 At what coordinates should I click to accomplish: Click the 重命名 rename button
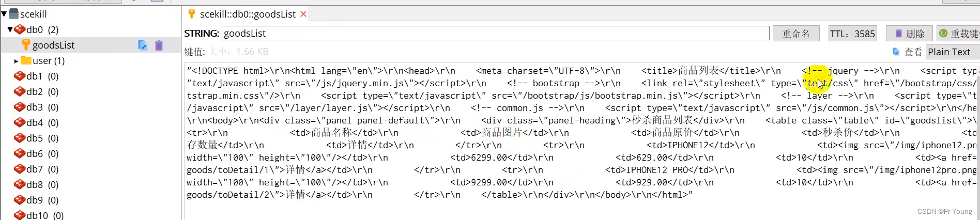(796, 34)
